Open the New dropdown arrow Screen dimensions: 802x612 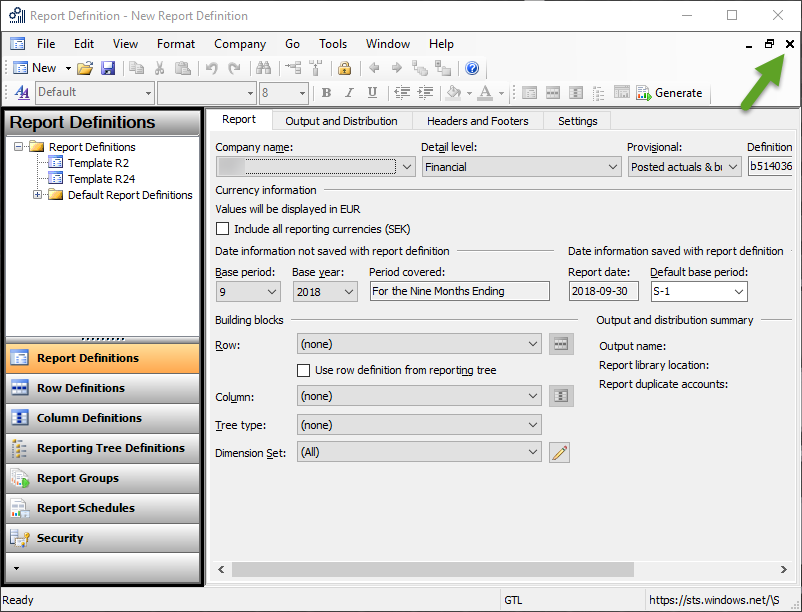click(68, 68)
